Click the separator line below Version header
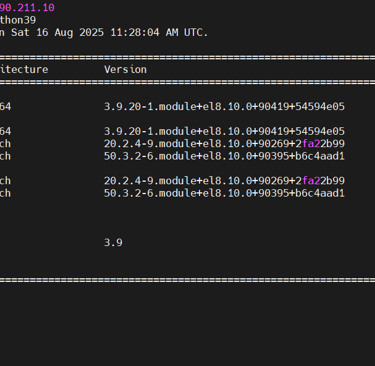This screenshot has width=375, height=366. 187,82
